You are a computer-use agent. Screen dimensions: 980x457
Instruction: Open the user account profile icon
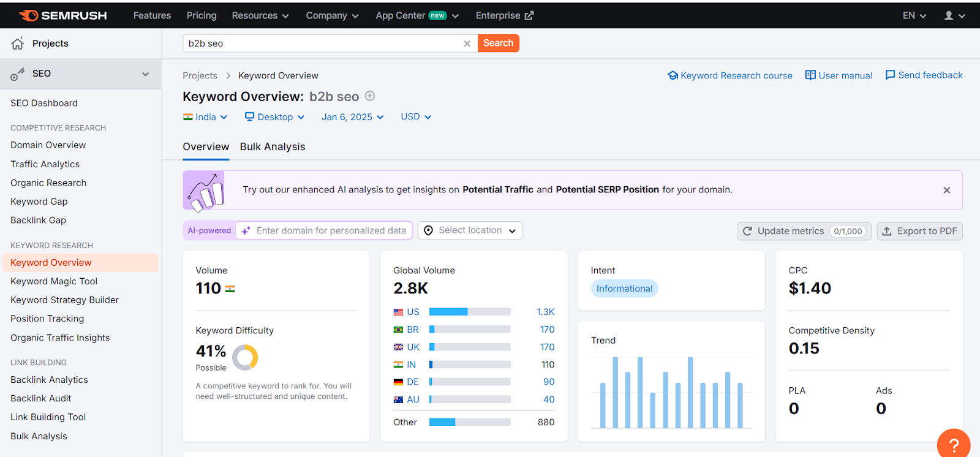[949, 16]
